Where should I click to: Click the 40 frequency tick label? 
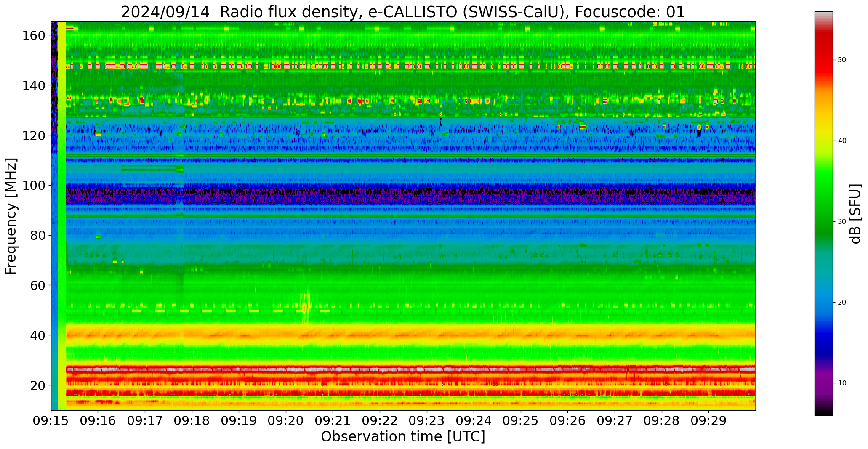tap(38, 335)
